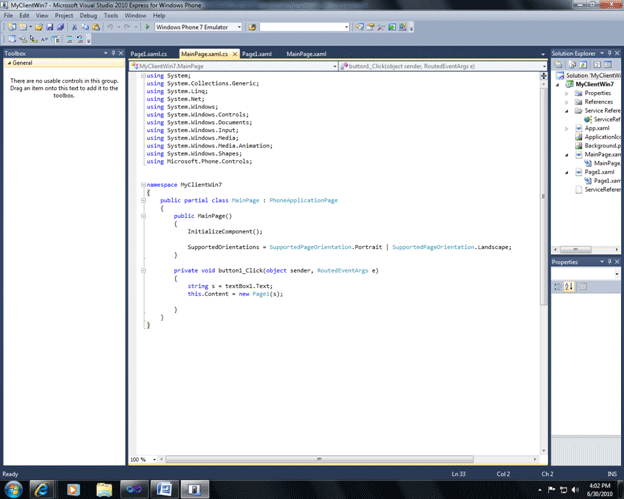
Task: Click the Windows Start orb
Action: (x=13, y=487)
